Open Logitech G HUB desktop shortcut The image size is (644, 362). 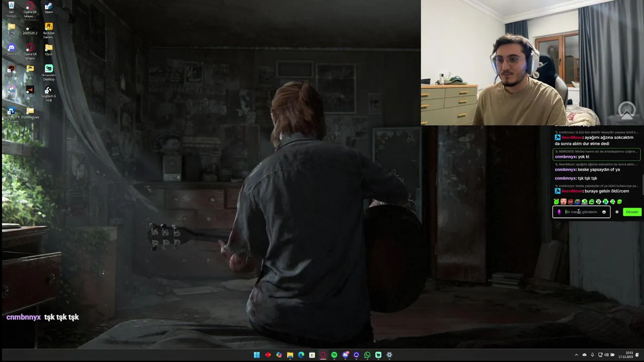point(48,94)
